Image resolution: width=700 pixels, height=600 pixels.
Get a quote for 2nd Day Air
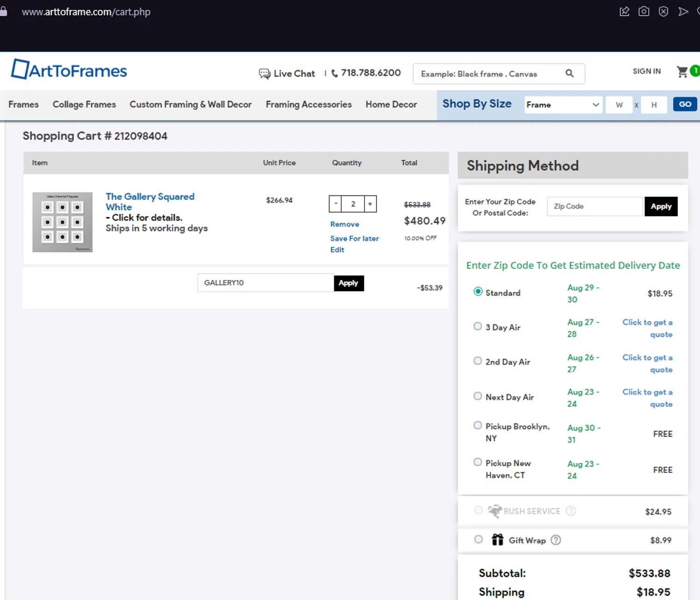(x=647, y=363)
